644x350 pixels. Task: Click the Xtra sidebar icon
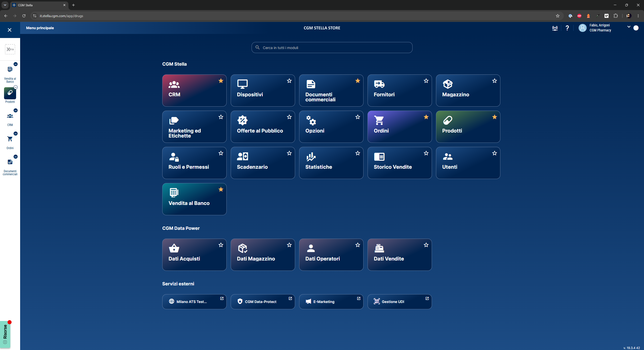pyautogui.click(x=10, y=49)
